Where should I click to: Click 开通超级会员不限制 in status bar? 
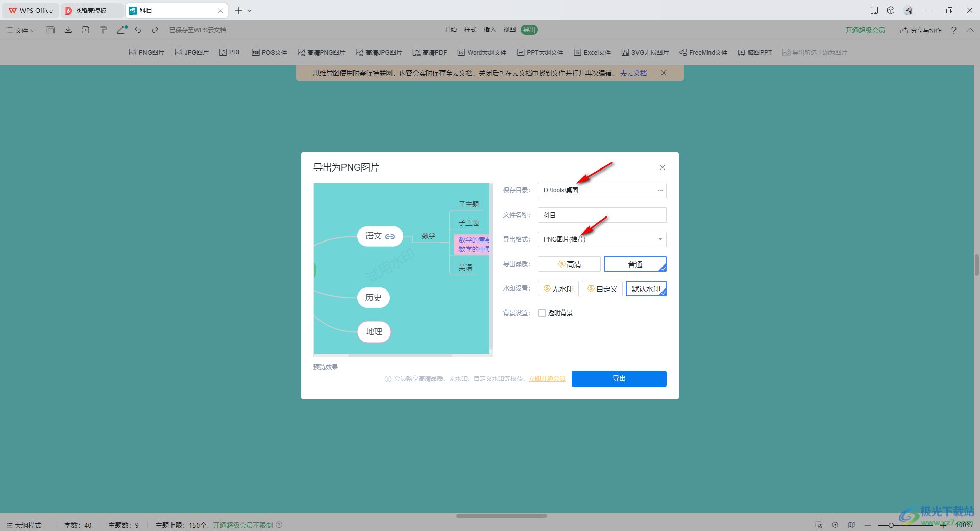242,525
